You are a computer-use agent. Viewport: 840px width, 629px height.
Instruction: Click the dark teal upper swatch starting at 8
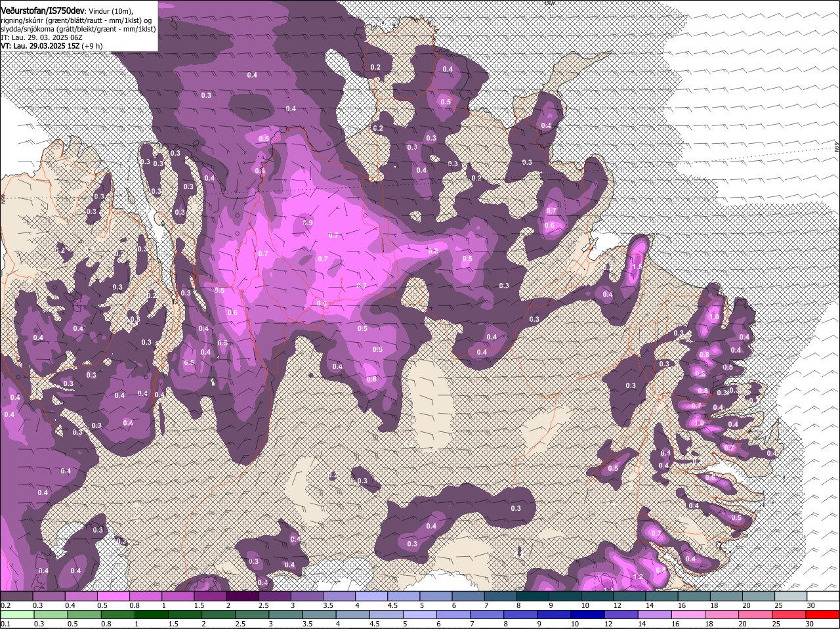532,596
